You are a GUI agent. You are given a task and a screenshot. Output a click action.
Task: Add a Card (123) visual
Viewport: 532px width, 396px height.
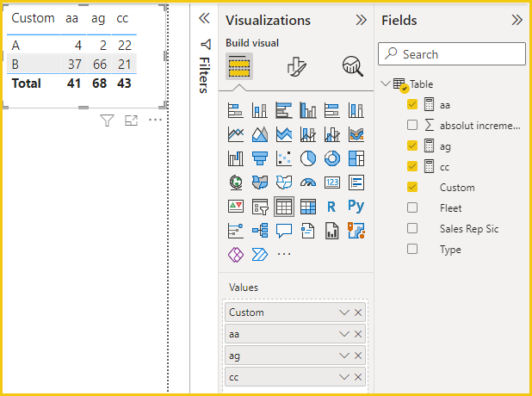[x=332, y=183]
